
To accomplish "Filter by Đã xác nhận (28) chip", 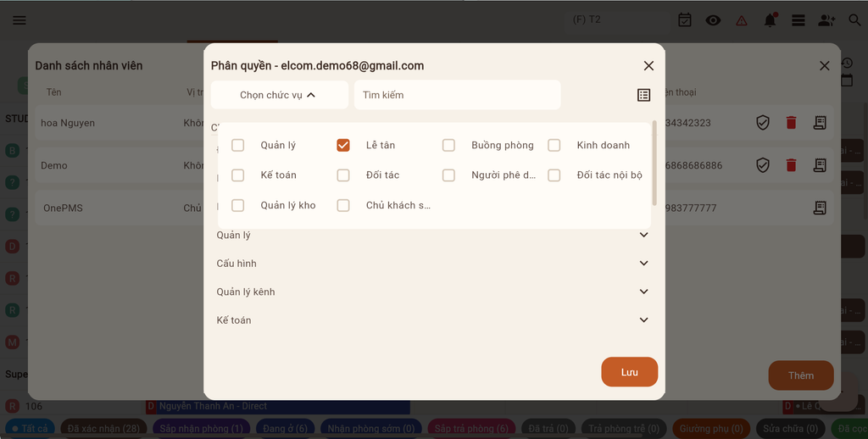I will coord(103,429).
